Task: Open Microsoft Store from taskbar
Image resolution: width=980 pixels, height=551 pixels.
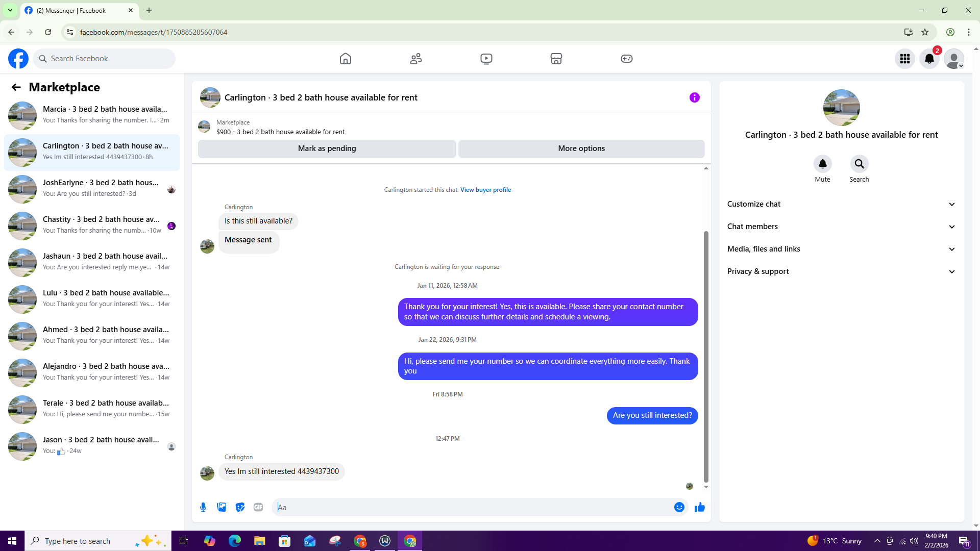Action: click(285, 541)
